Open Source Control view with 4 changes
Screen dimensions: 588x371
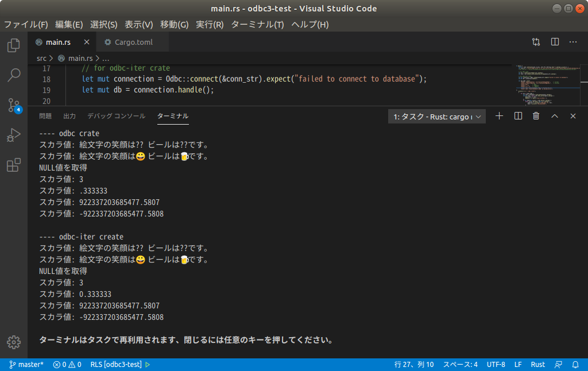click(x=14, y=106)
